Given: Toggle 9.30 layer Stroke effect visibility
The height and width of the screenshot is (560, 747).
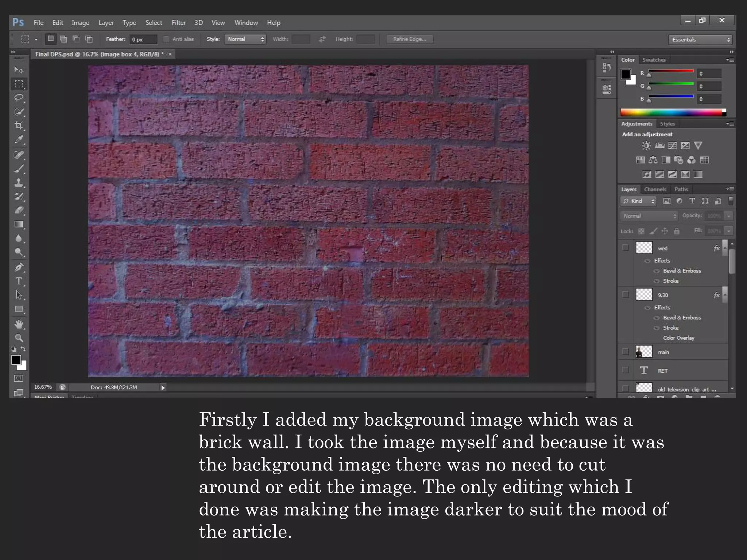Looking at the screenshot, I should pos(657,328).
